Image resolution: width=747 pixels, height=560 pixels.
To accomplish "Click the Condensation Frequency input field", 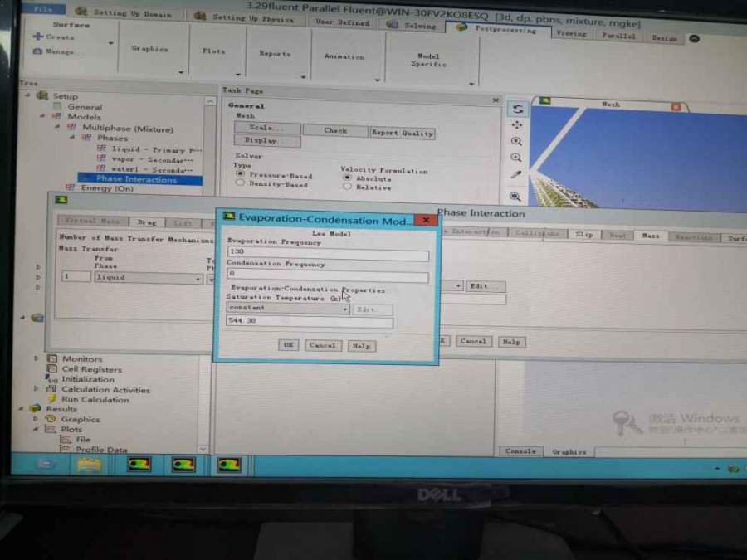I will click(x=328, y=275).
